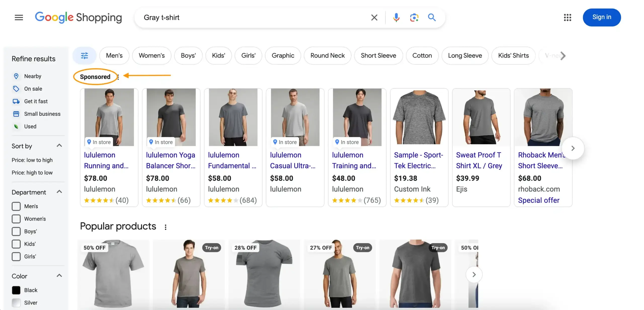Check the Men's department checkbox
This screenshot has height=310, width=644.
point(16,206)
